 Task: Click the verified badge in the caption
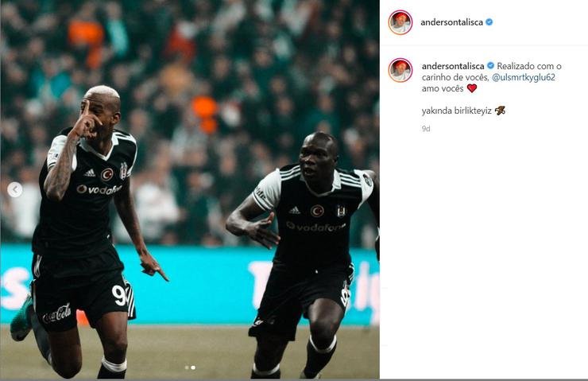[490, 66]
